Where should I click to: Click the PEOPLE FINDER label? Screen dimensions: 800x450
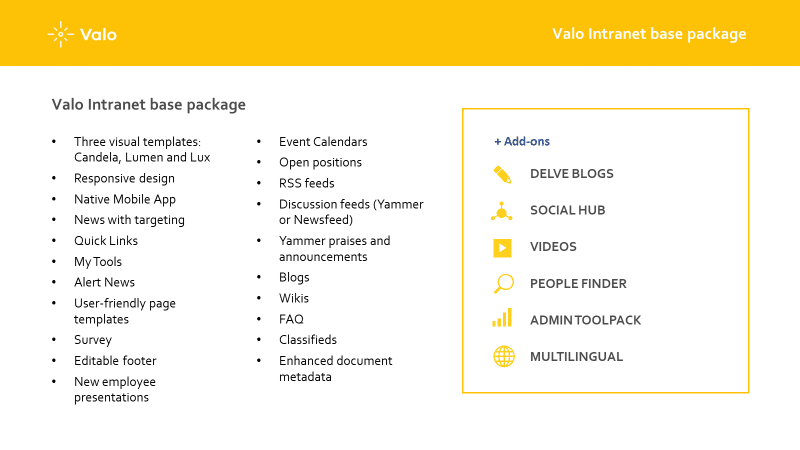pos(578,284)
